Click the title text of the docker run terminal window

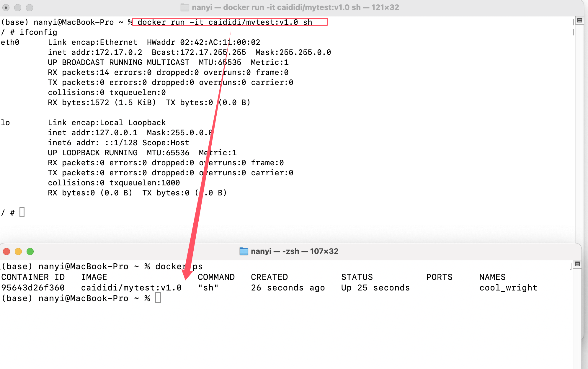(295, 7)
